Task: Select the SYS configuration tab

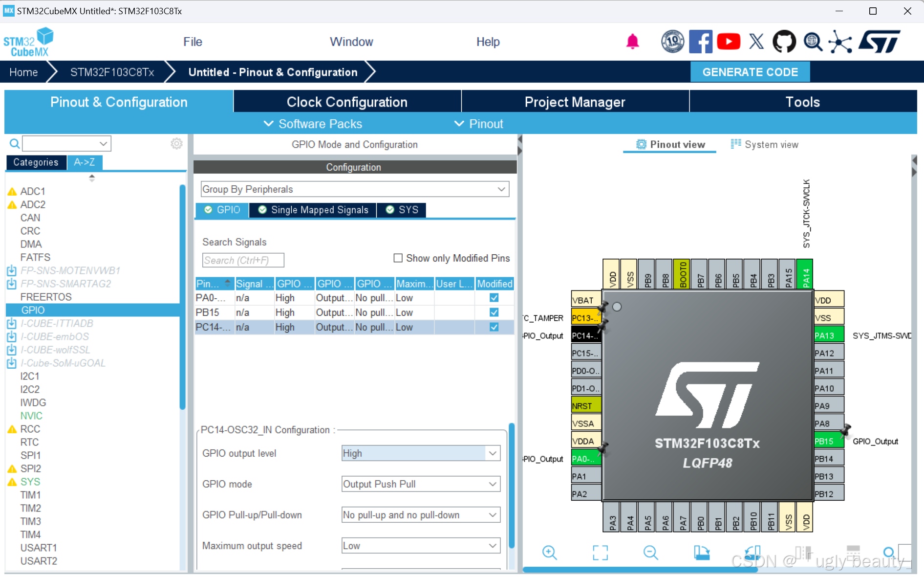Action: [x=402, y=210]
